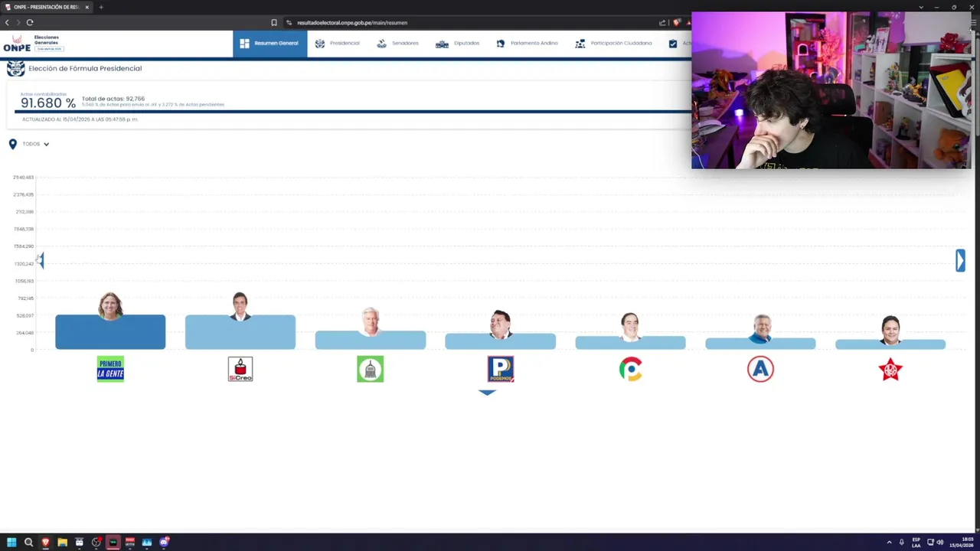This screenshot has height=551, width=980.
Task: Click the resultadoelectoral.onpe.gob.pe address bar
Action: [x=352, y=23]
